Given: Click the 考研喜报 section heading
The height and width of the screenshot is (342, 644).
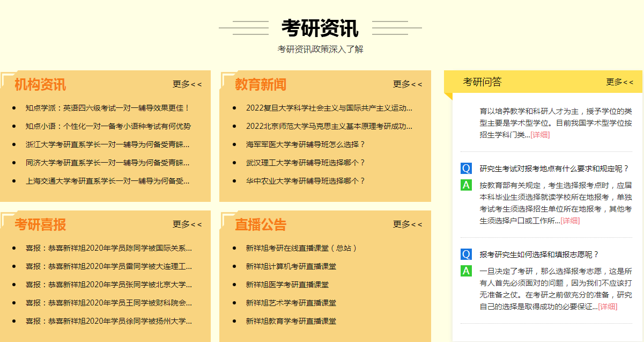Looking at the screenshot, I should point(40,224).
